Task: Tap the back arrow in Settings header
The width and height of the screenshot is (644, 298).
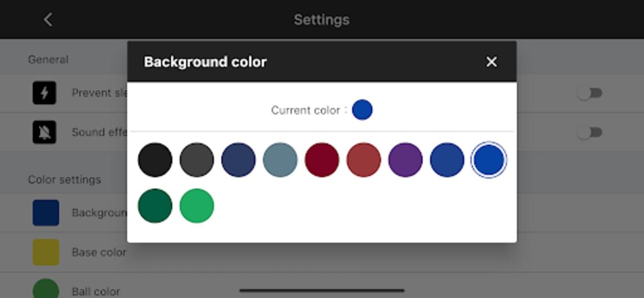Action: [48, 20]
